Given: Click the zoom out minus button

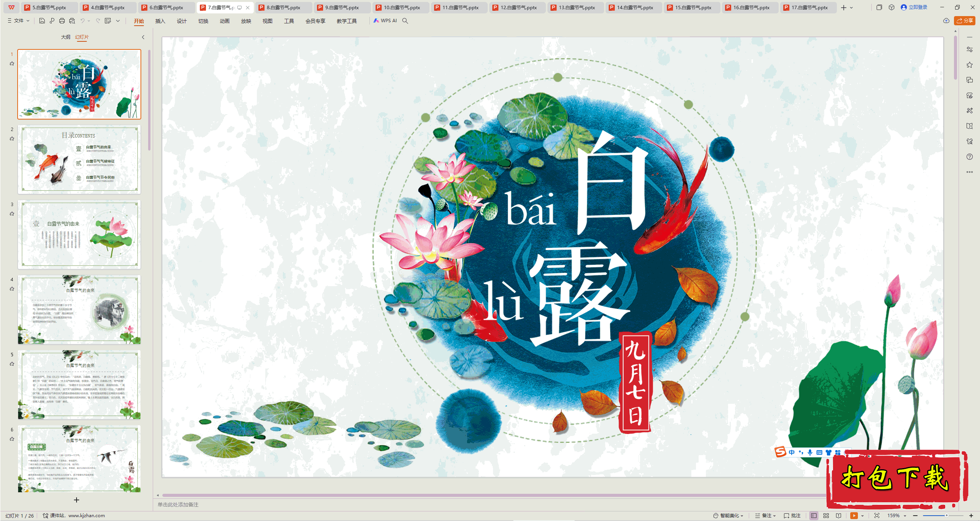Looking at the screenshot, I should [915, 516].
